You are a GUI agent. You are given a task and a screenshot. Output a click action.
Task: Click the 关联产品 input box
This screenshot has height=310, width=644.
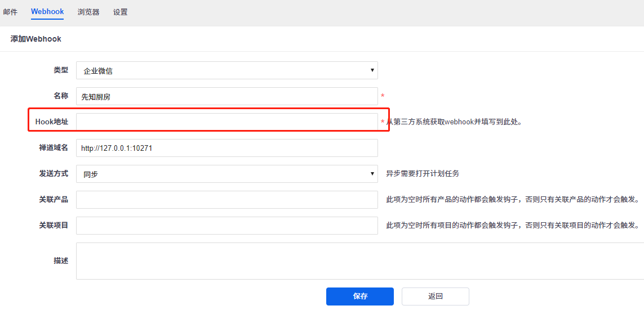(226, 200)
